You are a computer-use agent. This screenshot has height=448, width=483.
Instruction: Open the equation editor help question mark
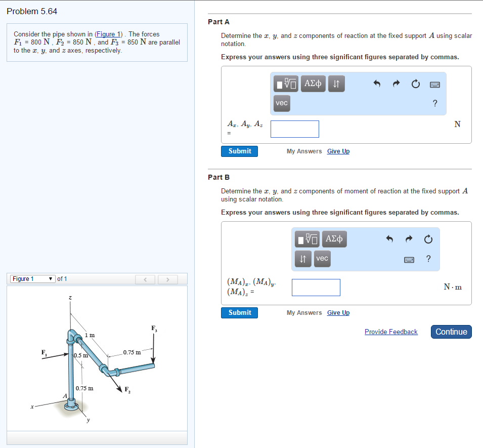(x=434, y=103)
